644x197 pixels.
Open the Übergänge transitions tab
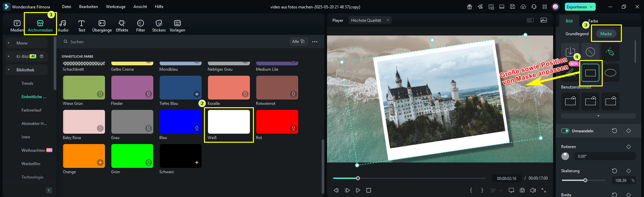click(x=102, y=26)
